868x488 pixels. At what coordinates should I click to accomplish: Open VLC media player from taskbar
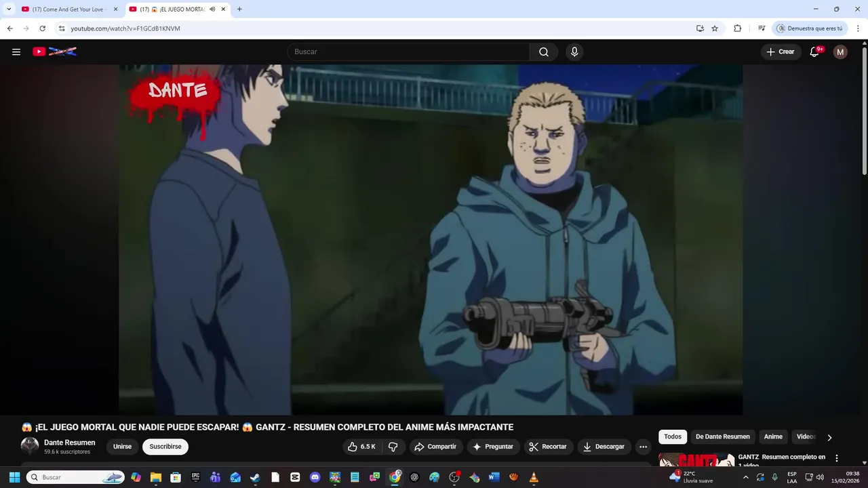pyautogui.click(x=534, y=477)
